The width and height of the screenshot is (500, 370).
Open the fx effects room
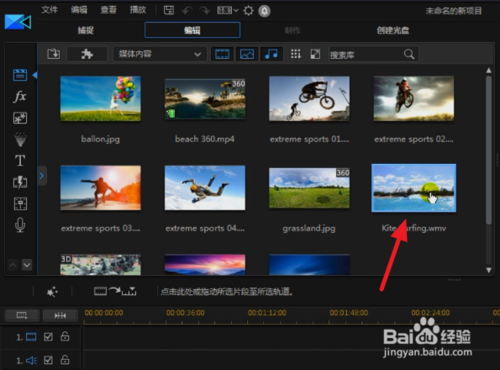(20, 97)
